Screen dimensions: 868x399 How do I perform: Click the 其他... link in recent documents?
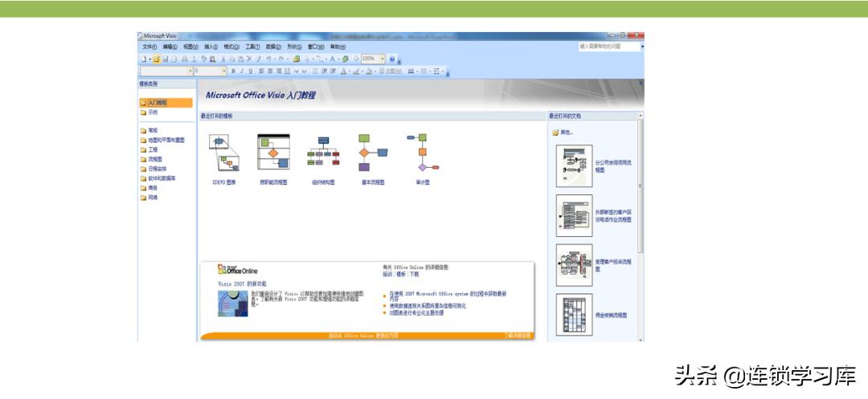[x=563, y=132]
